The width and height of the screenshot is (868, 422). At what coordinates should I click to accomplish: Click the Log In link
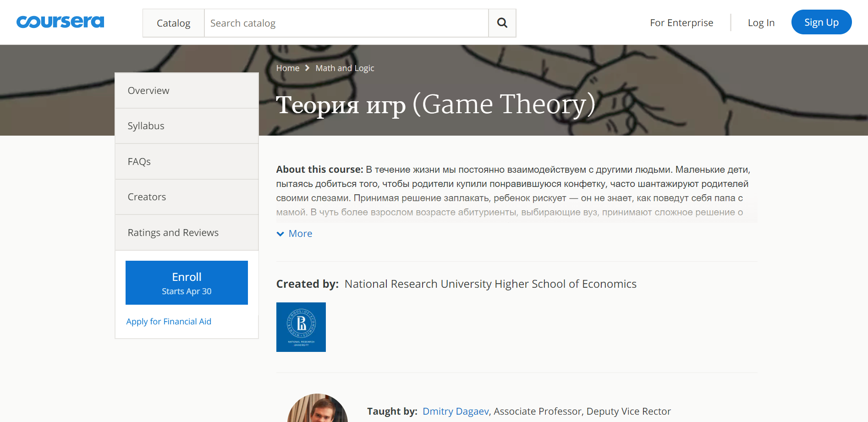761,22
